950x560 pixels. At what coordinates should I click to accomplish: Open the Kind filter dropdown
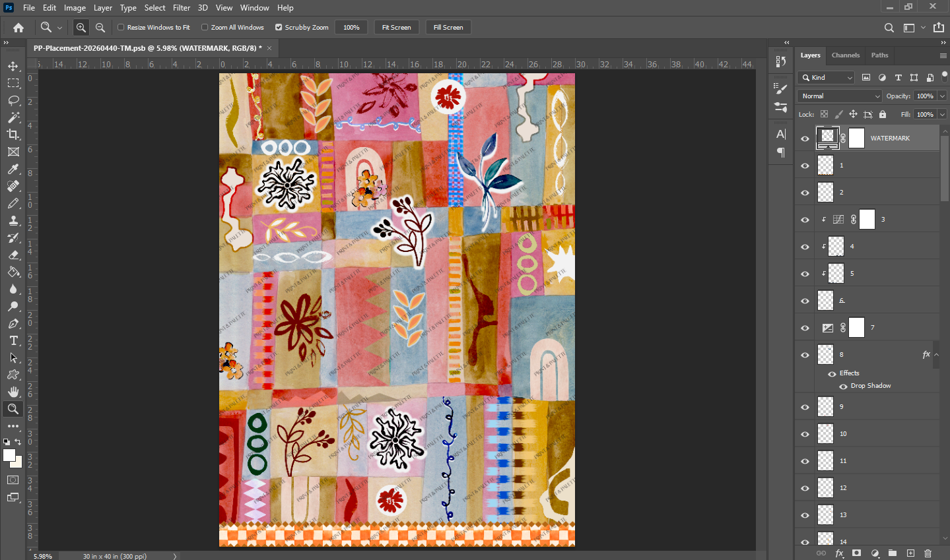[826, 78]
